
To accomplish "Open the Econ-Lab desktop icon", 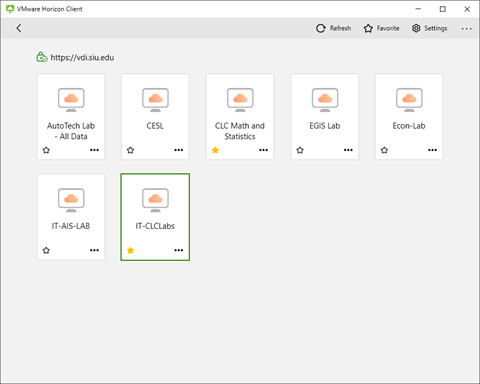I will point(409,99).
